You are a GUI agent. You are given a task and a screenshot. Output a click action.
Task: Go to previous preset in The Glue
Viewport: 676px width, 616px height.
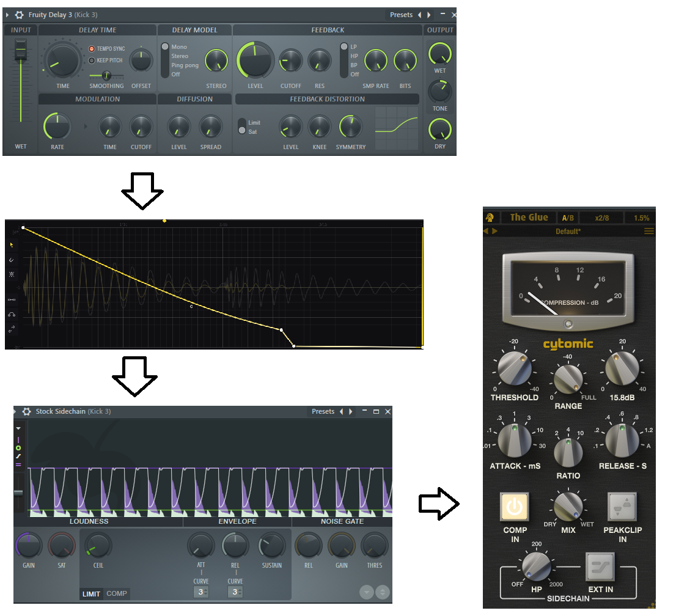(486, 231)
